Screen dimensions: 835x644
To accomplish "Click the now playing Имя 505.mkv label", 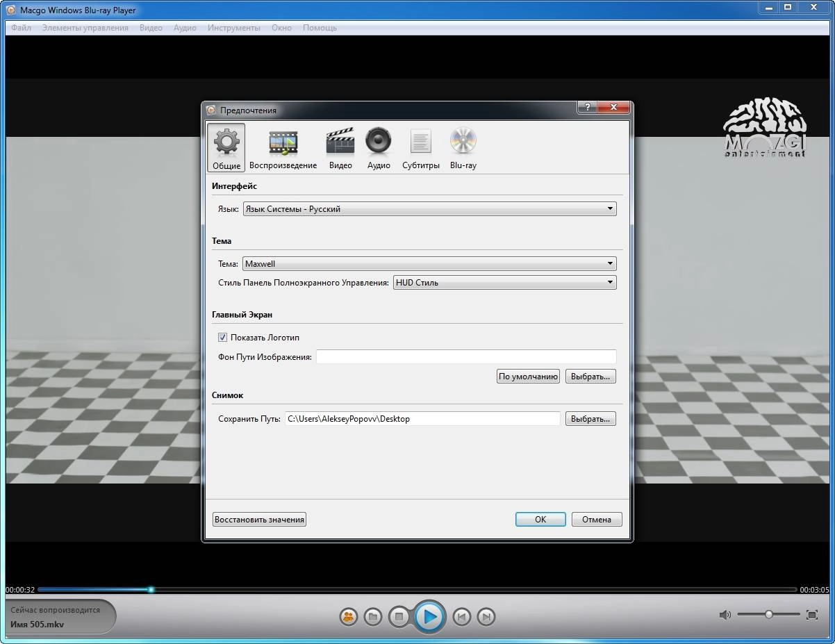I will pos(38,625).
